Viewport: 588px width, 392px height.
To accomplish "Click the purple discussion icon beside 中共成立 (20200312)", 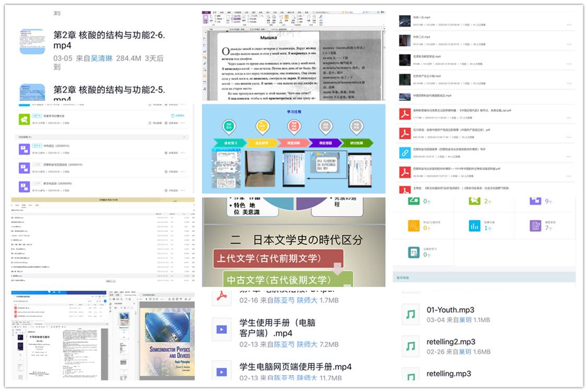I will 24,149.
